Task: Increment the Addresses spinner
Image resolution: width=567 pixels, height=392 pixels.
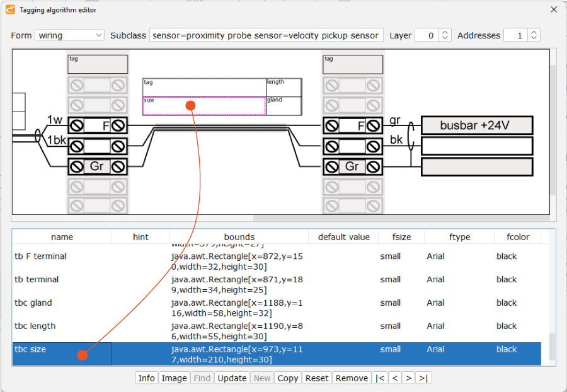Action: point(534,33)
